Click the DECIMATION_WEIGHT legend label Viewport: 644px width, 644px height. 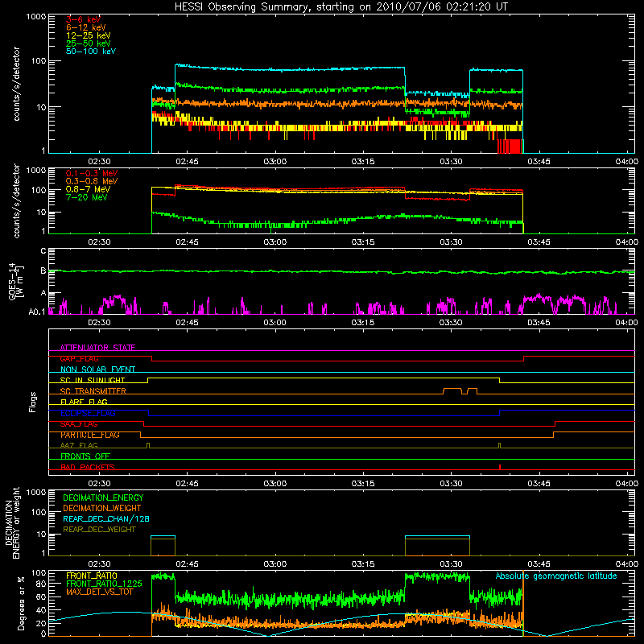pos(102,508)
